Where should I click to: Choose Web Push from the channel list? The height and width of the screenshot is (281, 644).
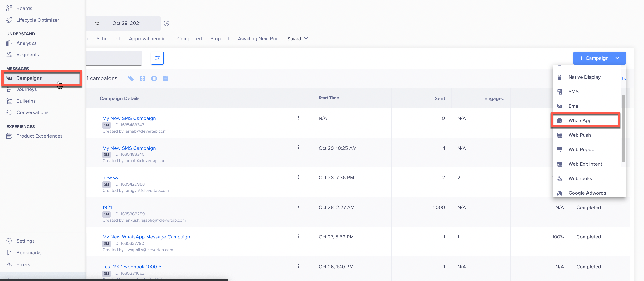[x=579, y=135]
